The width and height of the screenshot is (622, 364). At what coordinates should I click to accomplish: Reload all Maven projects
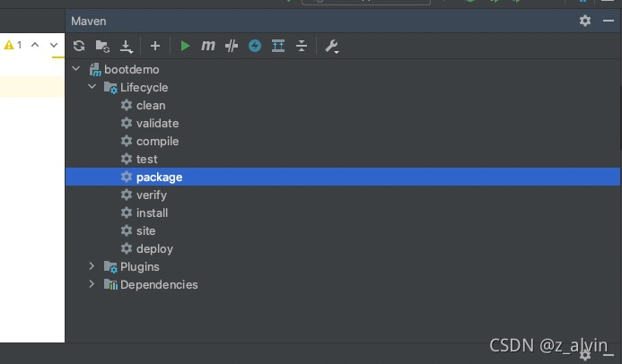click(x=79, y=46)
